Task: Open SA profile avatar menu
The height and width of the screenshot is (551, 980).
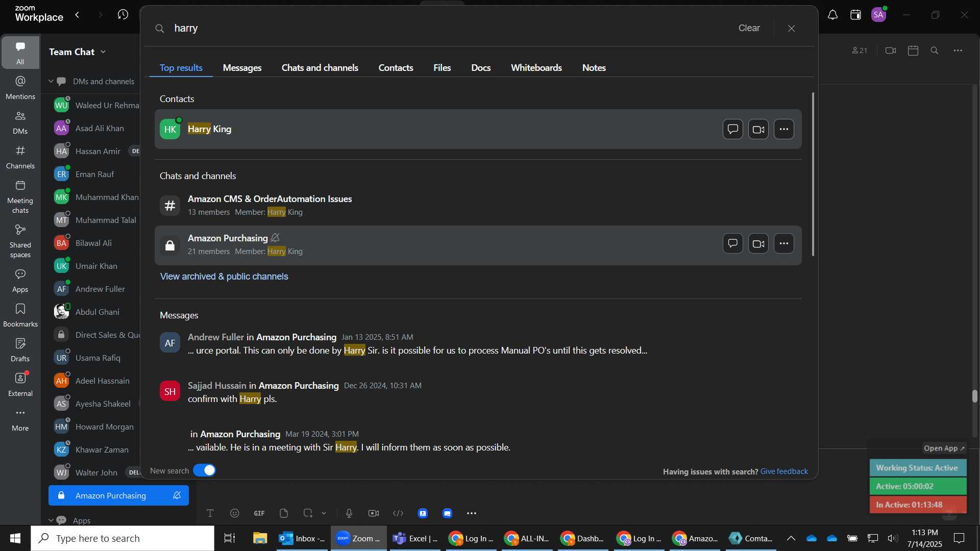Action: point(878,15)
